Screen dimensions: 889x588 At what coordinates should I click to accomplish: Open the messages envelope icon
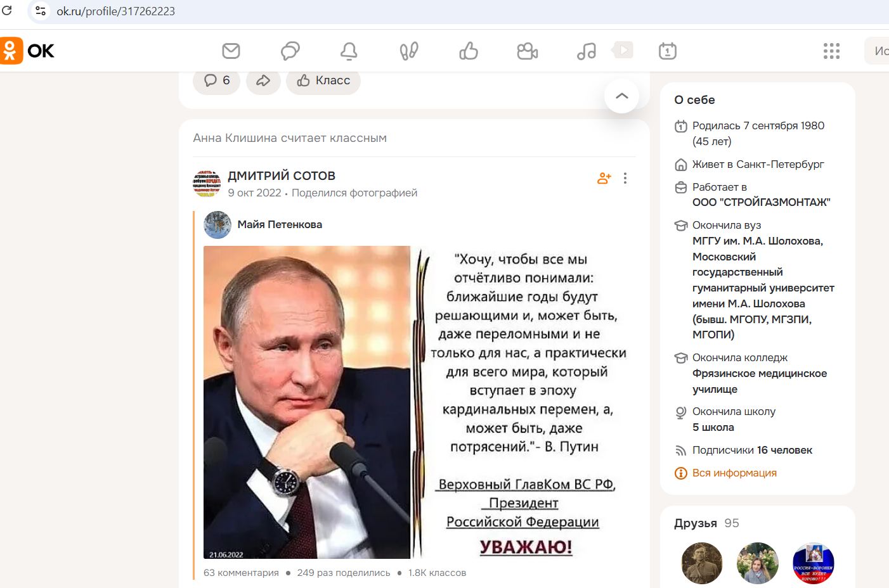coord(231,51)
